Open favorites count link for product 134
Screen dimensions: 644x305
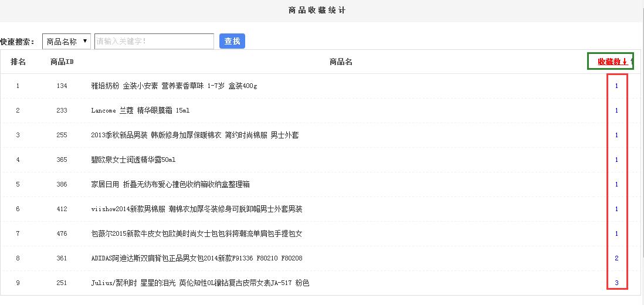616,86
